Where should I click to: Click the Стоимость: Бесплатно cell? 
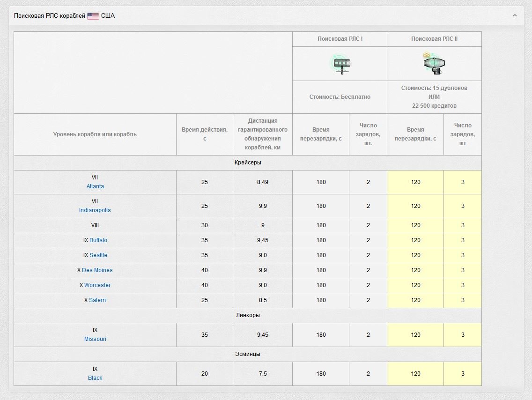coord(340,97)
